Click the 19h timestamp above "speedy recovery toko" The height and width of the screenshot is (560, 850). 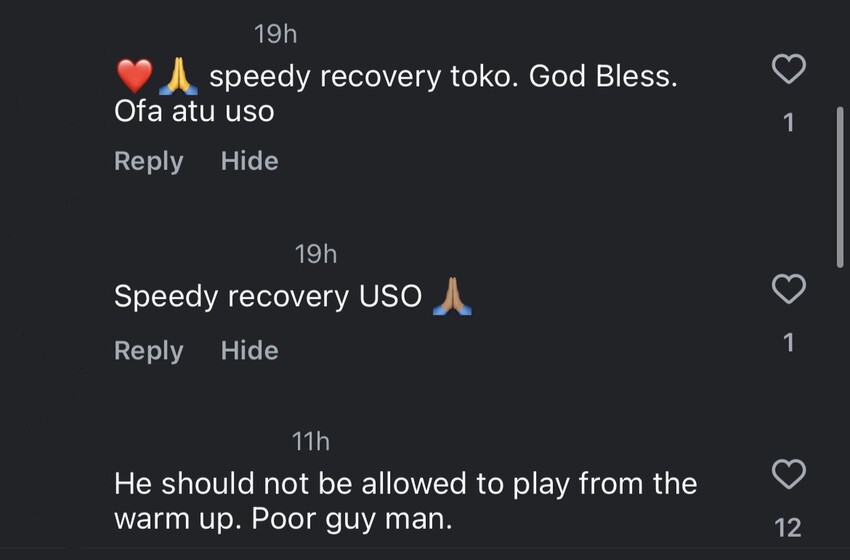[276, 34]
